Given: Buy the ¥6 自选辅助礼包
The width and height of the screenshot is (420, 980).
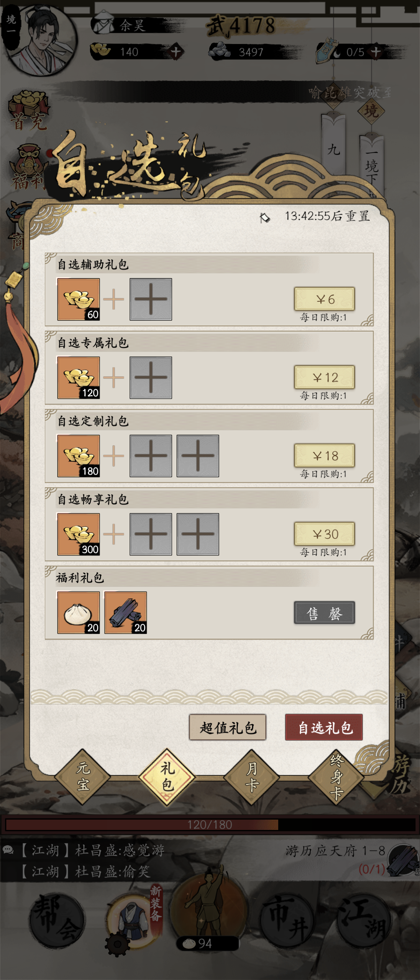Looking at the screenshot, I should coord(324,299).
